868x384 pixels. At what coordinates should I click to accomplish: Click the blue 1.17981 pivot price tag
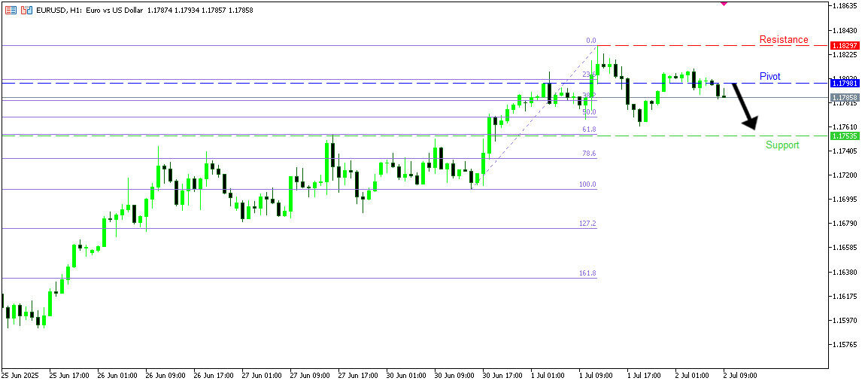point(846,83)
